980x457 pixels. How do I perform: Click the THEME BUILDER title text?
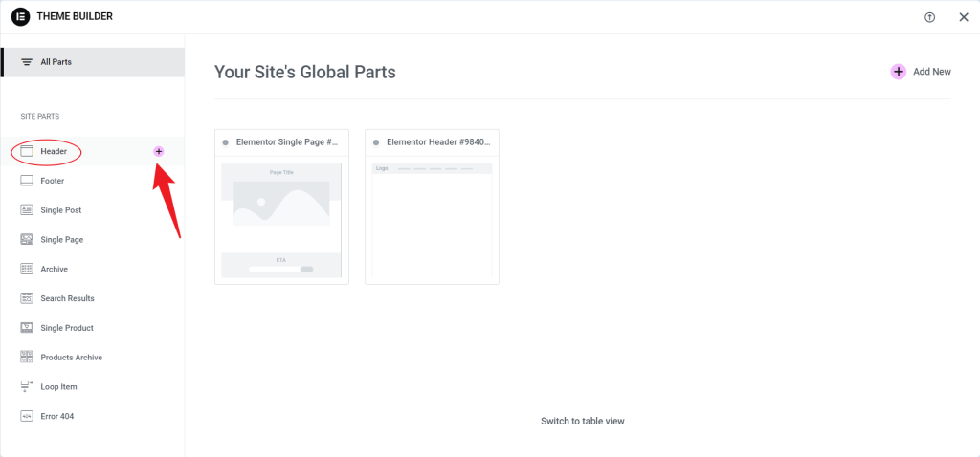[x=75, y=17]
